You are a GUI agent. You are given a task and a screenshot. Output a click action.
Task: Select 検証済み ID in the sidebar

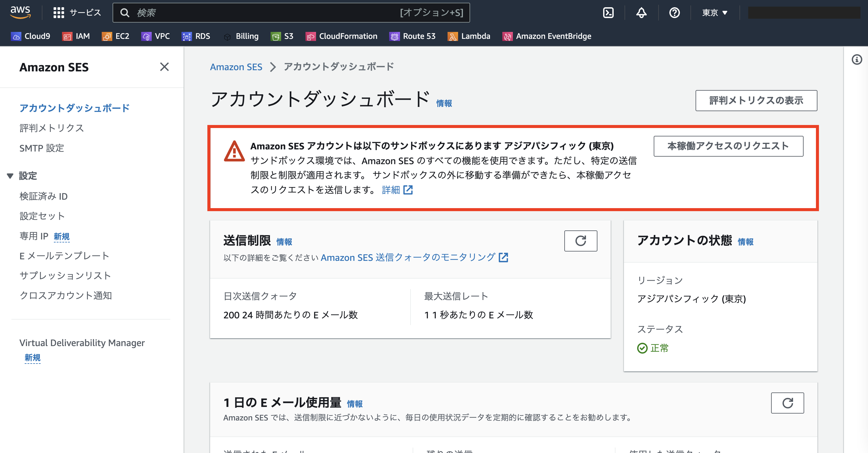pos(43,196)
